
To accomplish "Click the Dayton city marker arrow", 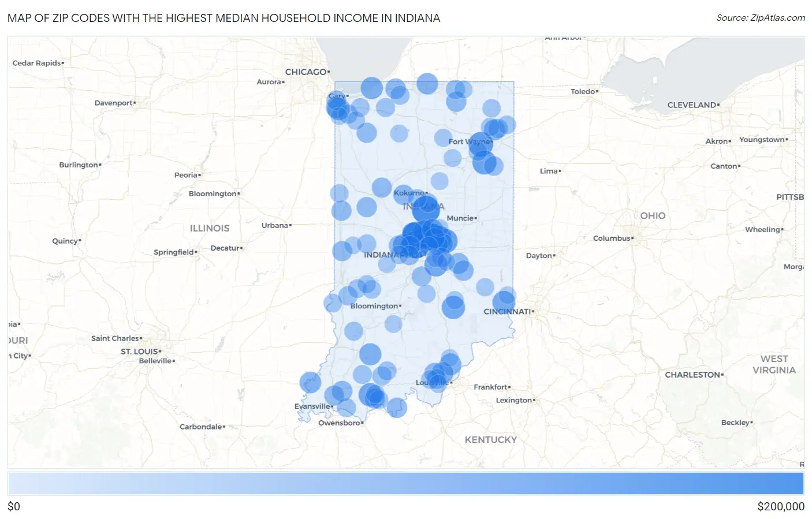I will 555,255.
